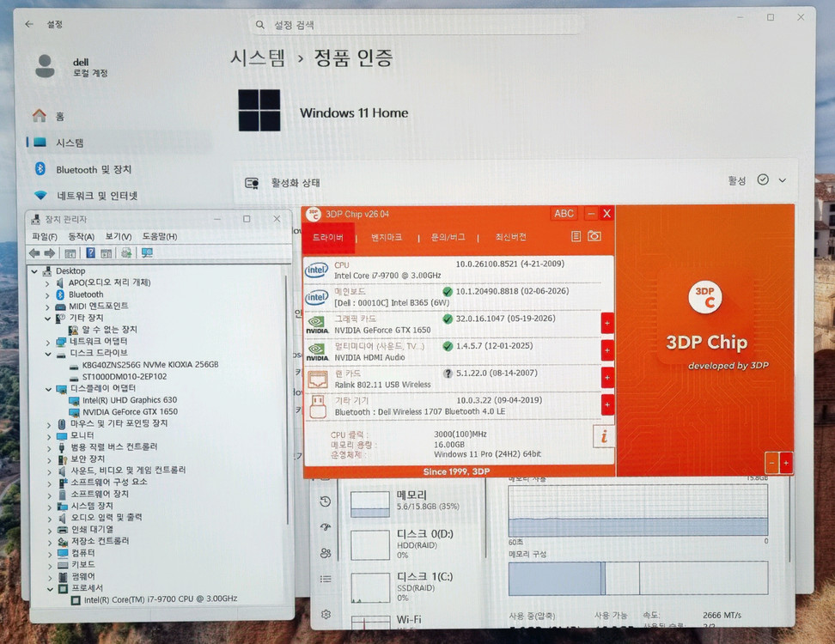Click the copy-to-clipboard list icon in 3DP Chip

576,236
